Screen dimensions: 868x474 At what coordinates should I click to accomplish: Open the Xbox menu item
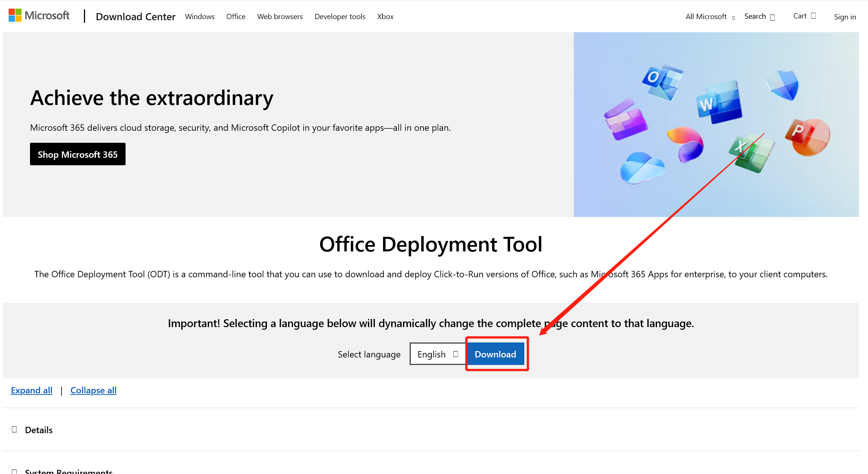click(x=385, y=16)
